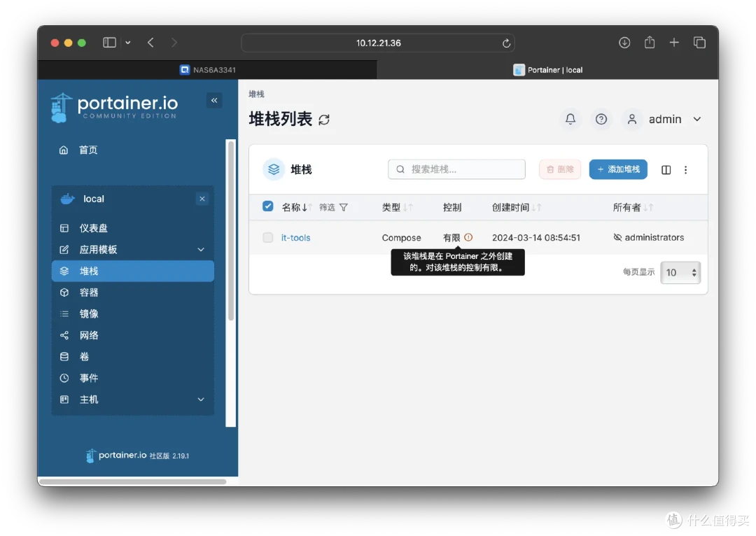Screen dimensions: 756x536
Task: Open the items per page dropdown
Action: click(680, 272)
